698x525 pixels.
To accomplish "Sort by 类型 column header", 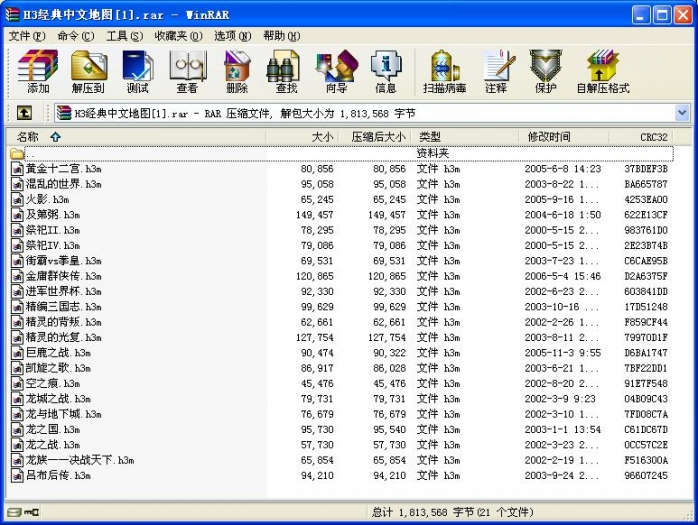I will [x=465, y=137].
